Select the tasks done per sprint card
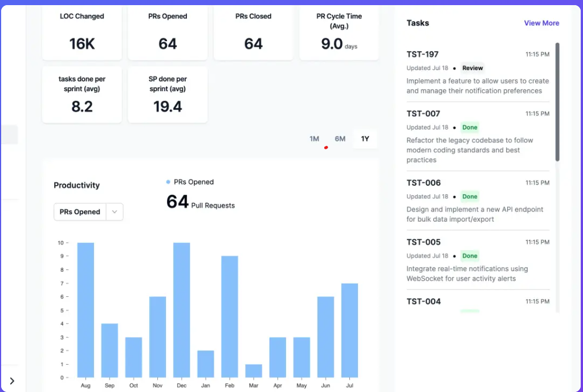Screen dimensions: 583x392 coord(81,95)
